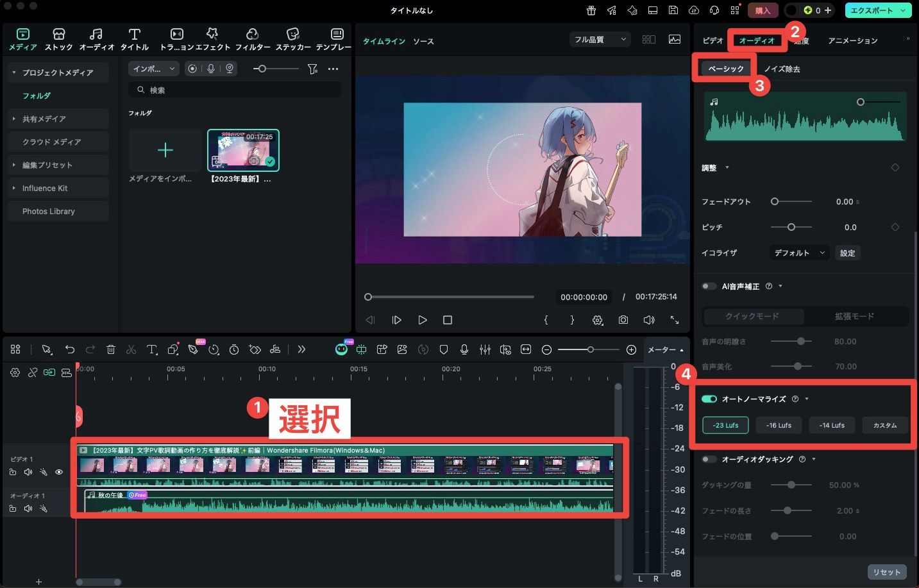Click the gift icon in top bar
The image size is (919, 588).
pos(591,10)
